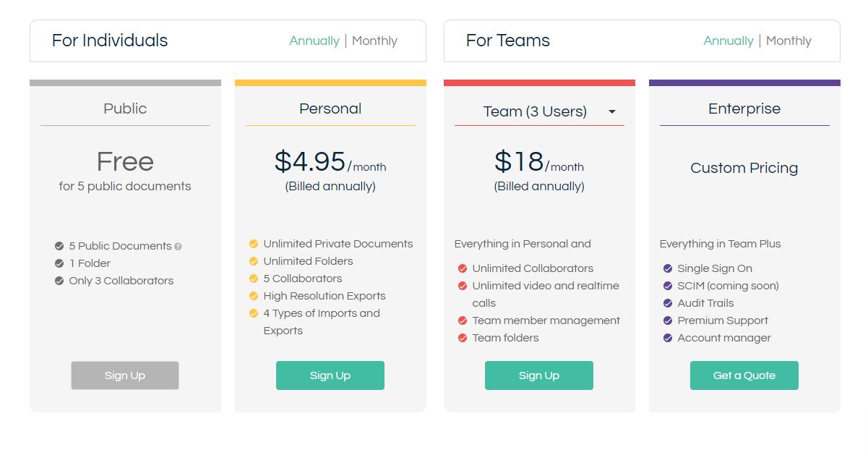868x450 pixels.
Task: Switch Teams billing to Monthly
Action: [788, 41]
